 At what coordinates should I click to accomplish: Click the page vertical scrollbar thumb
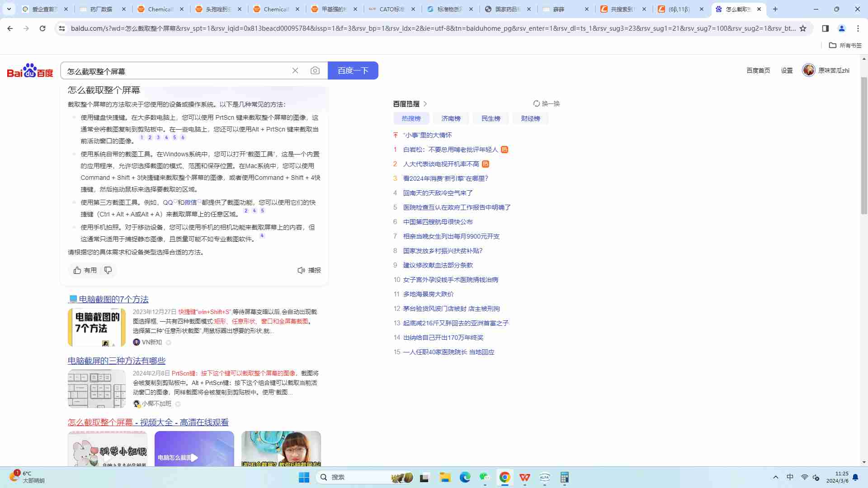click(864, 145)
